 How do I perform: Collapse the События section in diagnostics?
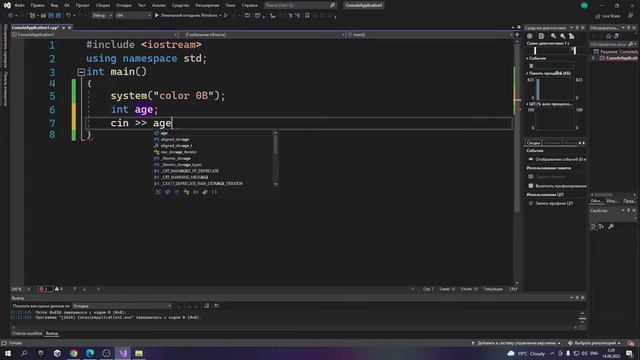click(527, 58)
